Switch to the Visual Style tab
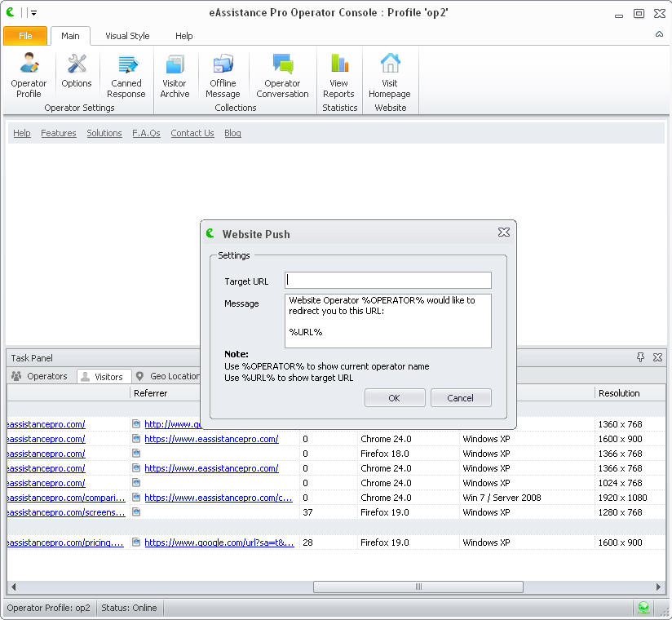The image size is (672, 620). coord(127,36)
